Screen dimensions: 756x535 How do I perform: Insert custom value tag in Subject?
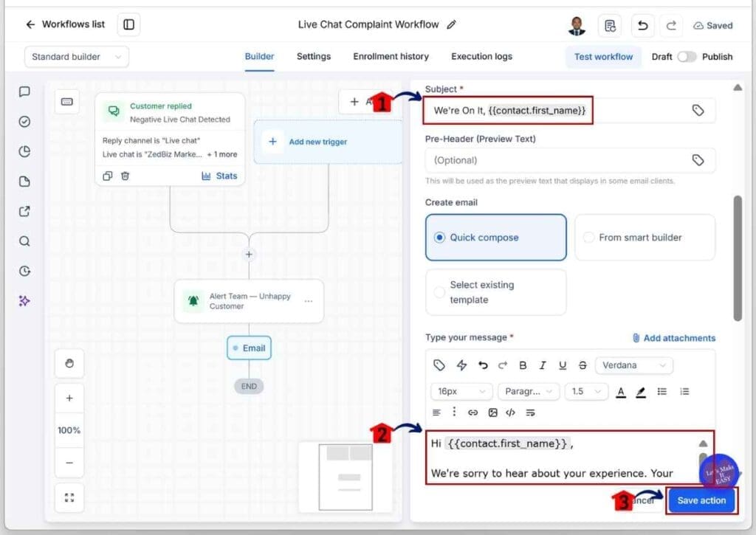coord(698,111)
